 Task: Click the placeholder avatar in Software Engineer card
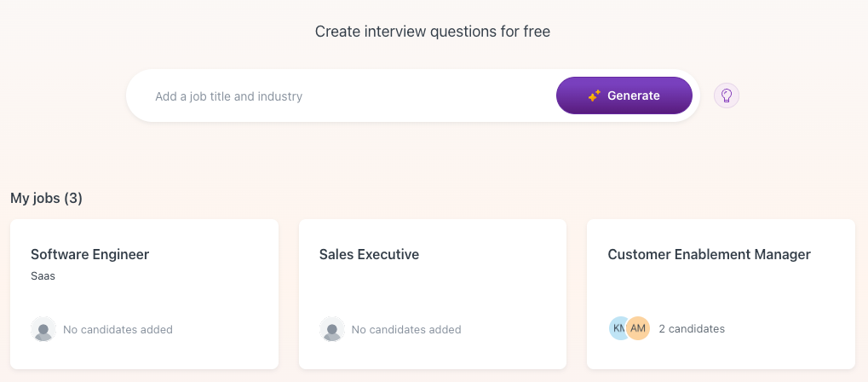[x=43, y=329]
